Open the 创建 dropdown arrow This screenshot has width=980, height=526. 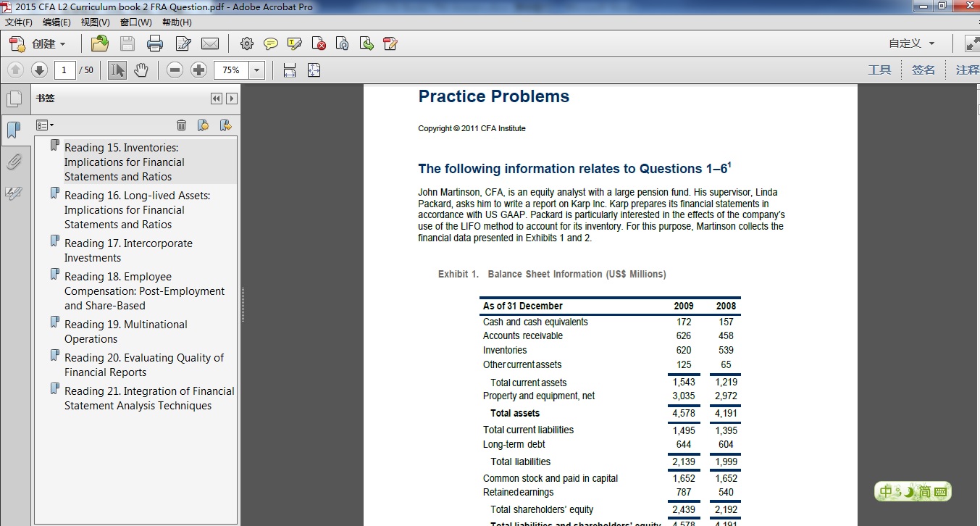click(x=62, y=44)
